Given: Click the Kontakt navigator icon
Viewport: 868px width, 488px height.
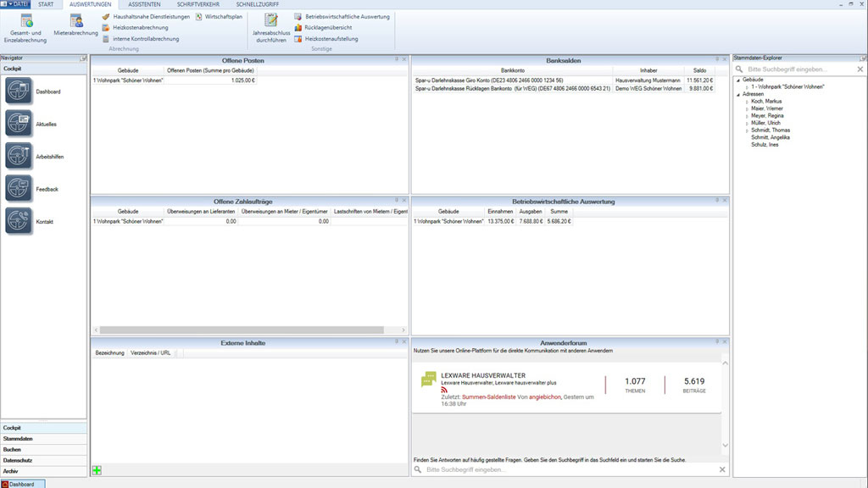Looking at the screenshot, I should click(19, 221).
